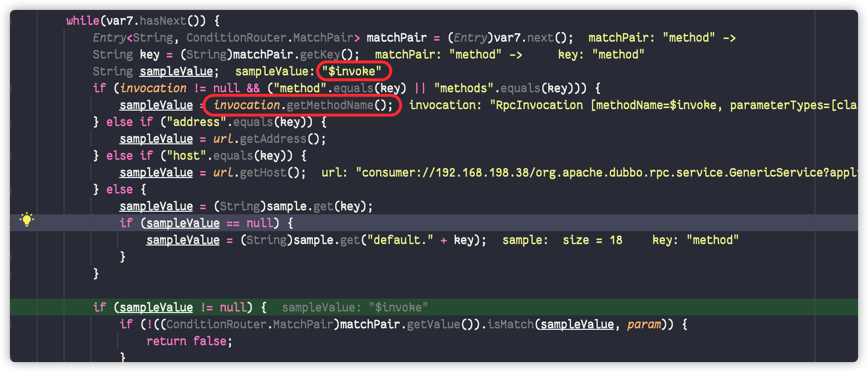Click the '"methods"' string literal
Image resolution: width=868 pixels, height=372 pixels.
click(x=464, y=88)
